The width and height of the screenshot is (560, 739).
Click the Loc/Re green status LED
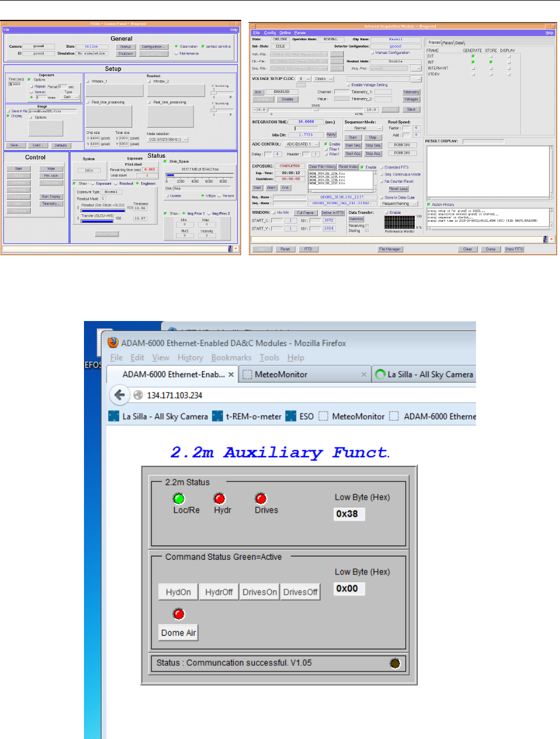click(x=179, y=499)
